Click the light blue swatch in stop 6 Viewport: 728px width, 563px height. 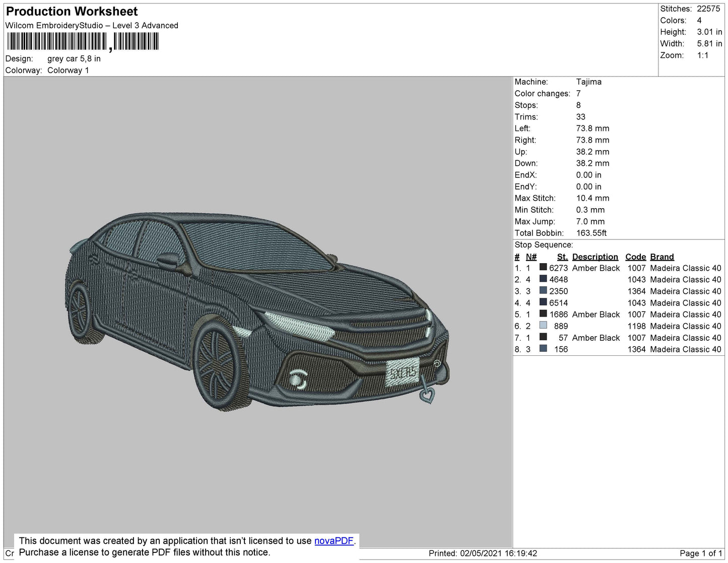coord(543,325)
